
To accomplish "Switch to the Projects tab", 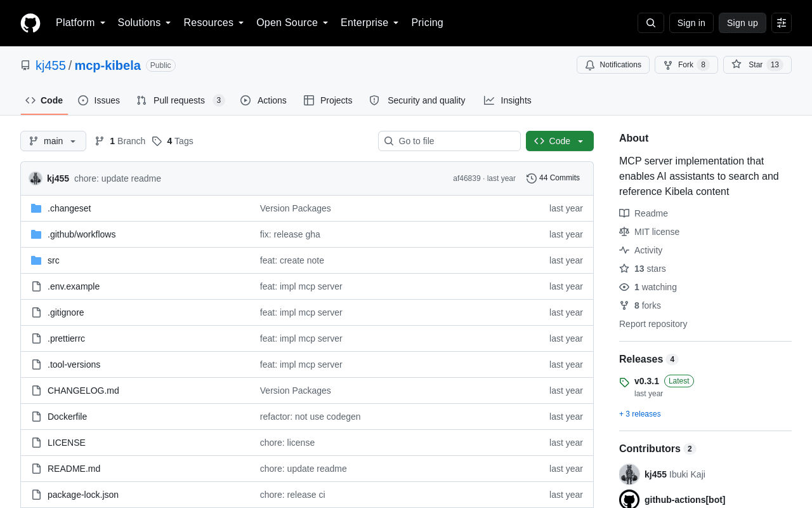I will click(x=328, y=100).
